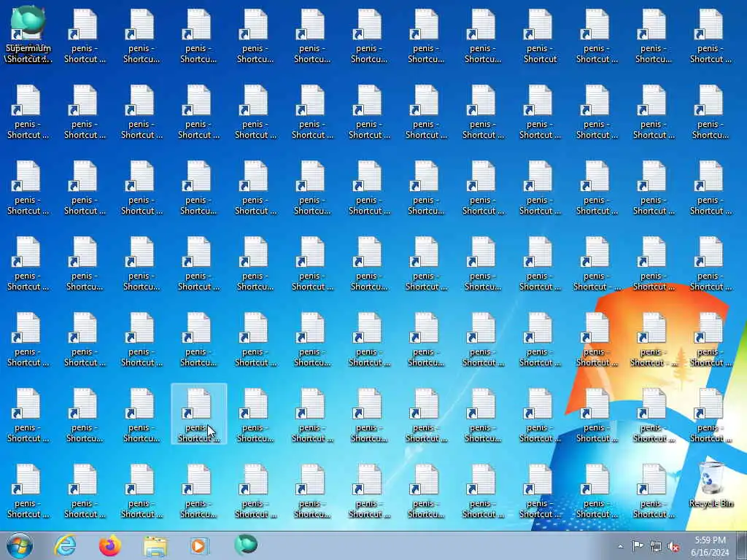Open the Action Center flag icon

[x=638, y=546]
